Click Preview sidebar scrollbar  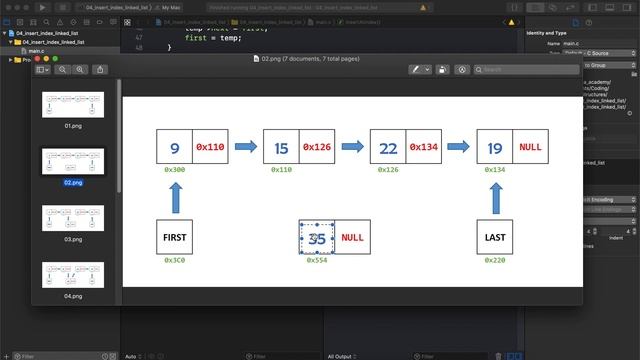click(x=119, y=136)
